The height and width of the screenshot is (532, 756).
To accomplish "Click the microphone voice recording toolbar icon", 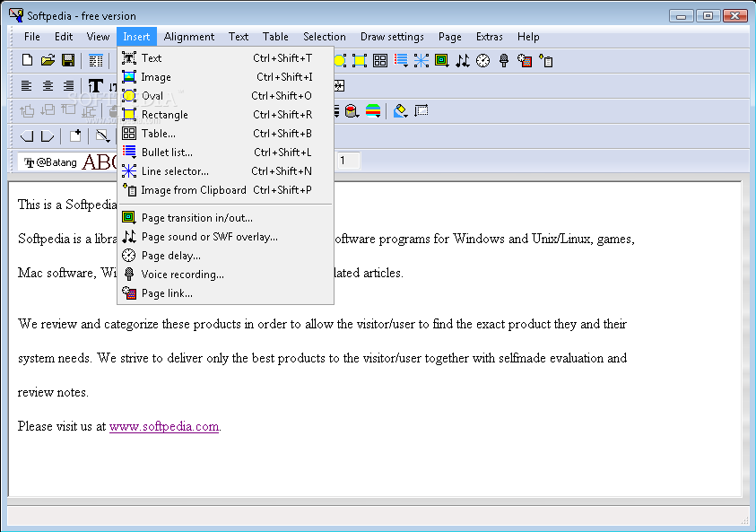I will [x=504, y=60].
